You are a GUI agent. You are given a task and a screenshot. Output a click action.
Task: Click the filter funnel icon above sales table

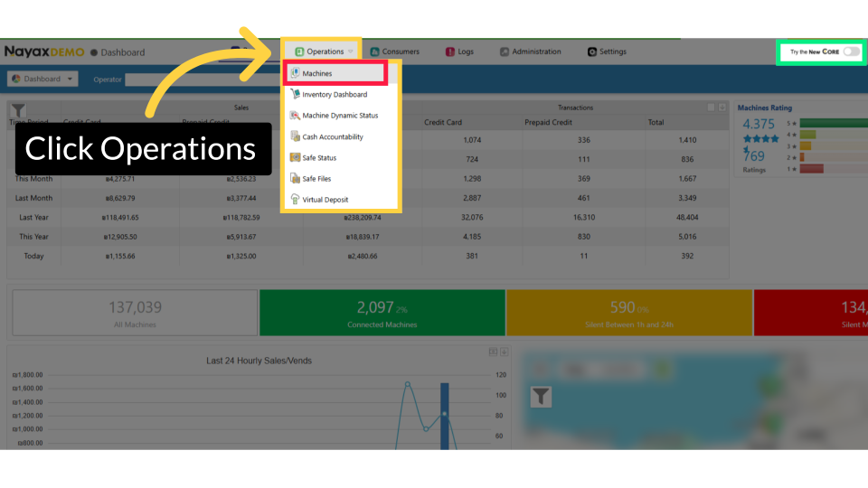(18, 111)
